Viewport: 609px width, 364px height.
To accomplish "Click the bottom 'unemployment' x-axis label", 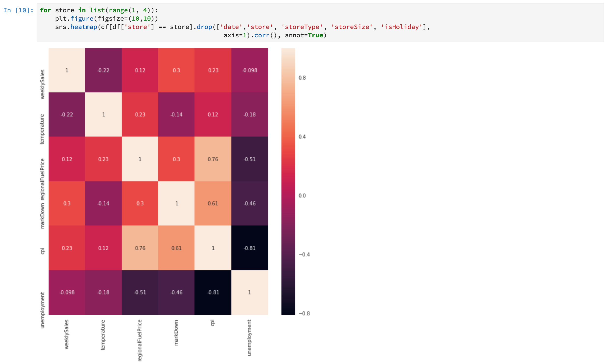I will (x=249, y=337).
